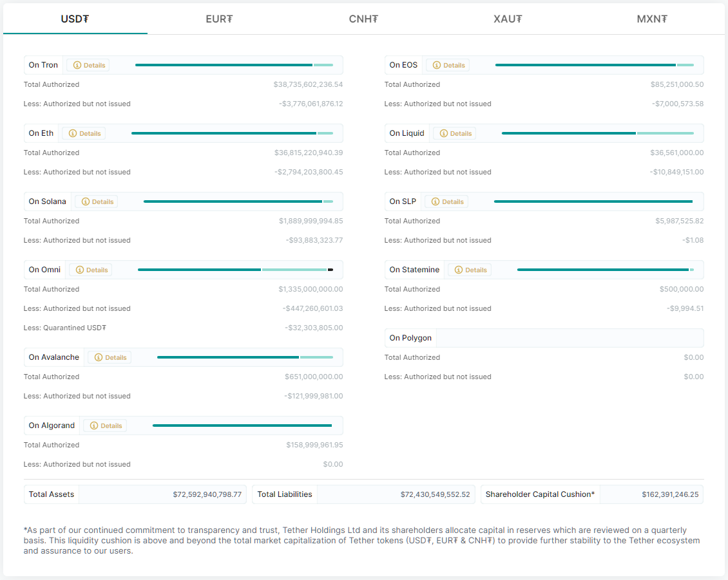This screenshot has width=728, height=580.
Task: Click the On Tron progress bar
Action: [234, 65]
